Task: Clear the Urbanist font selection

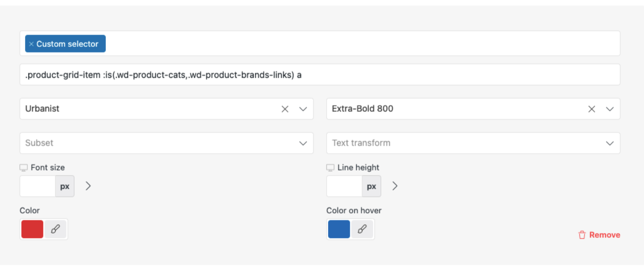Action: [285, 109]
